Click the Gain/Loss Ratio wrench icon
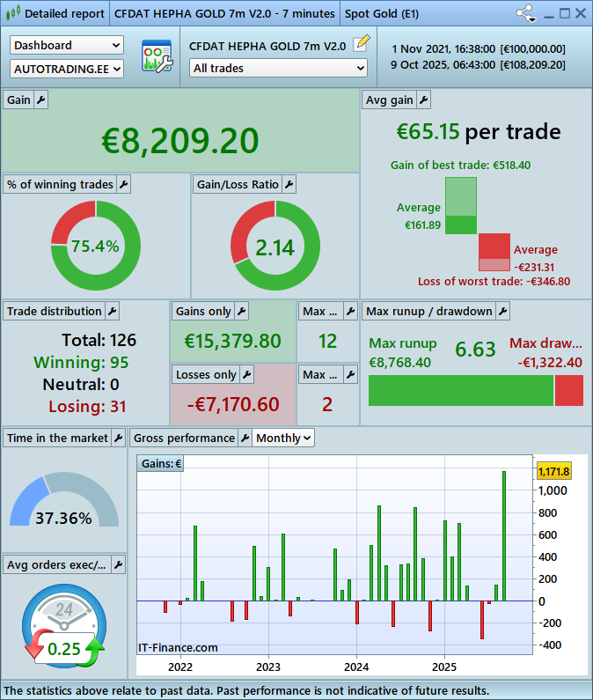The width and height of the screenshot is (593, 700). point(289,184)
